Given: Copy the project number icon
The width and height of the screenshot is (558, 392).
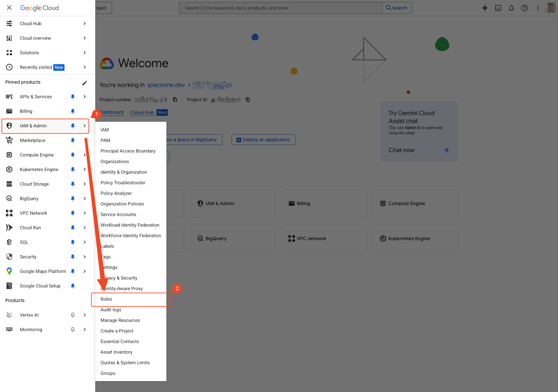Looking at the screenshot, I should tap(175, 100).
